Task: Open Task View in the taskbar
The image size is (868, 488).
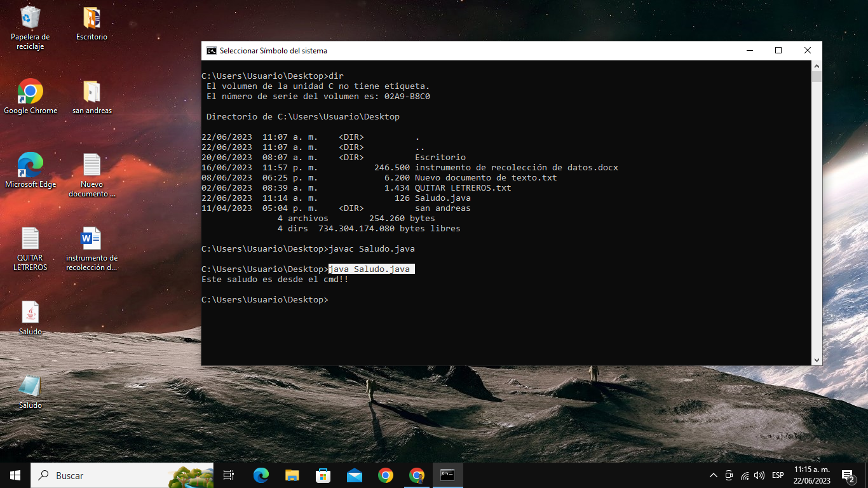Action: tap(229, 475)
